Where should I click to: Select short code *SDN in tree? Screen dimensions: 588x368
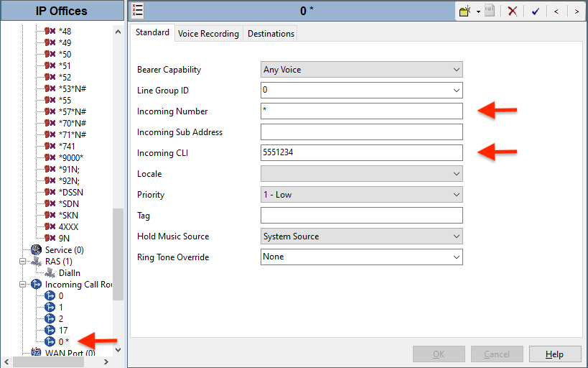tap(69, 204)
